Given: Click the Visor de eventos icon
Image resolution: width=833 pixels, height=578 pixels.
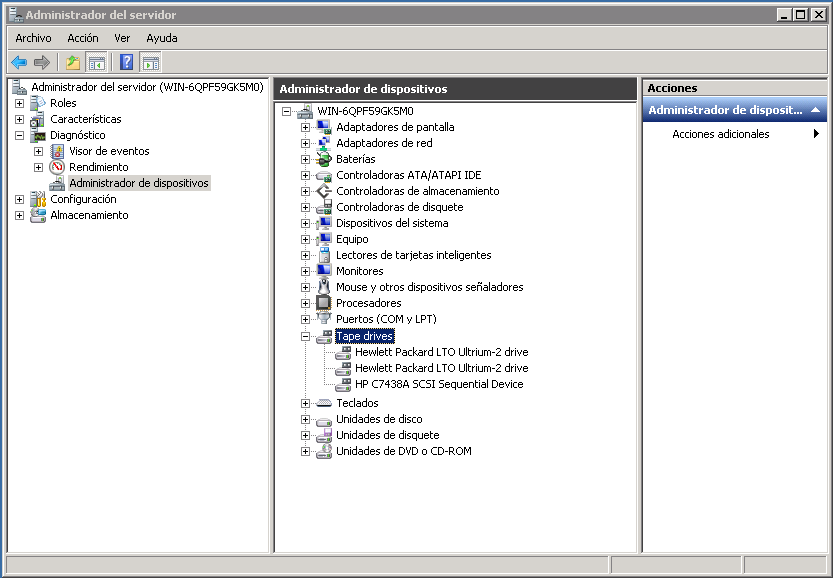Looking at the screenshot, I should point(57,151).
